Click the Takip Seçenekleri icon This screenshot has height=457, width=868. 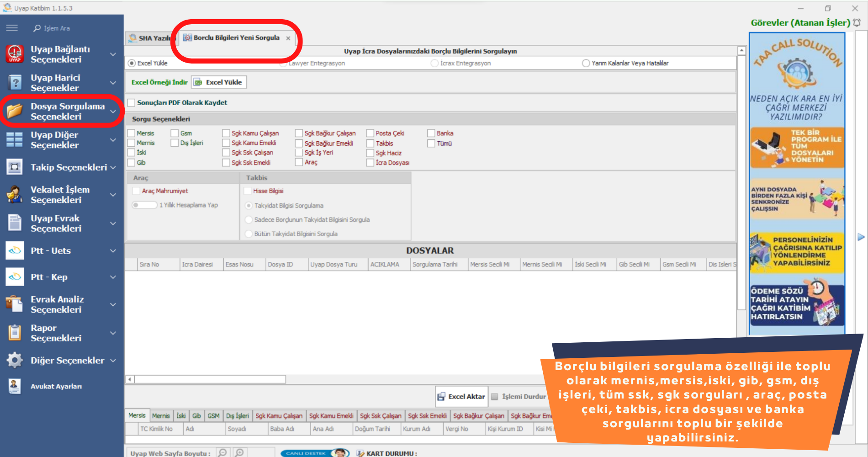coord(15,167)
